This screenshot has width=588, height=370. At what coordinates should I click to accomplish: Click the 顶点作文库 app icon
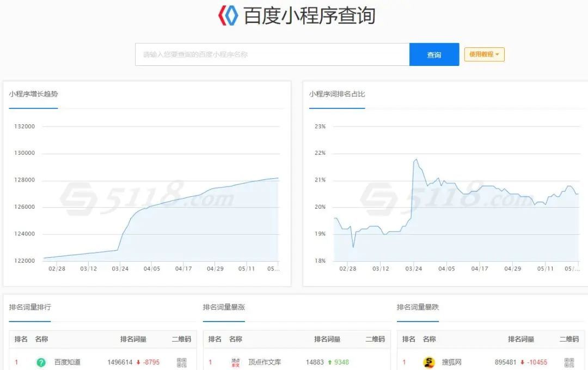pos(235,362)
